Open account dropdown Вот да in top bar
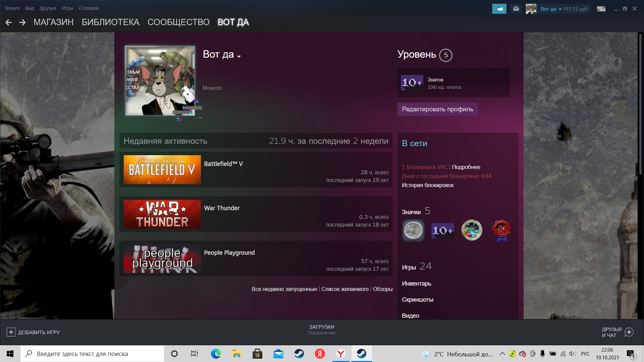 [551, 9]
